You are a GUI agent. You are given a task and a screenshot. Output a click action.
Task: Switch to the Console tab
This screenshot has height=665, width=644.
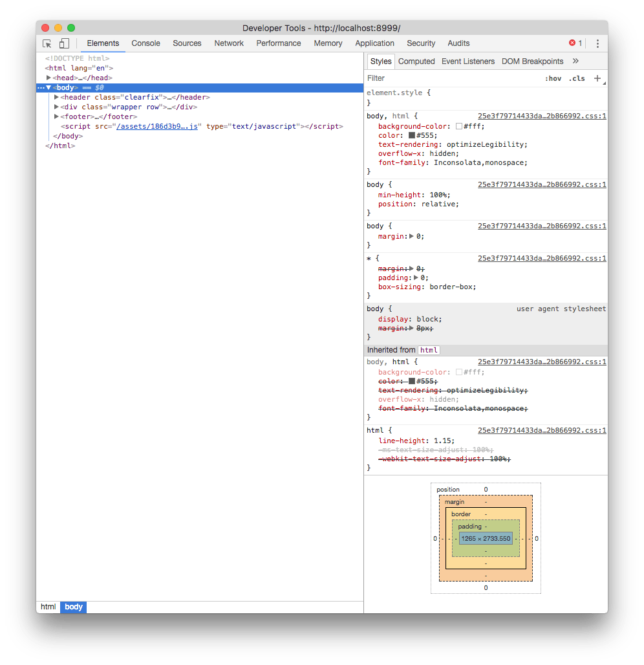pyautogui.click(x=145, y=43)
